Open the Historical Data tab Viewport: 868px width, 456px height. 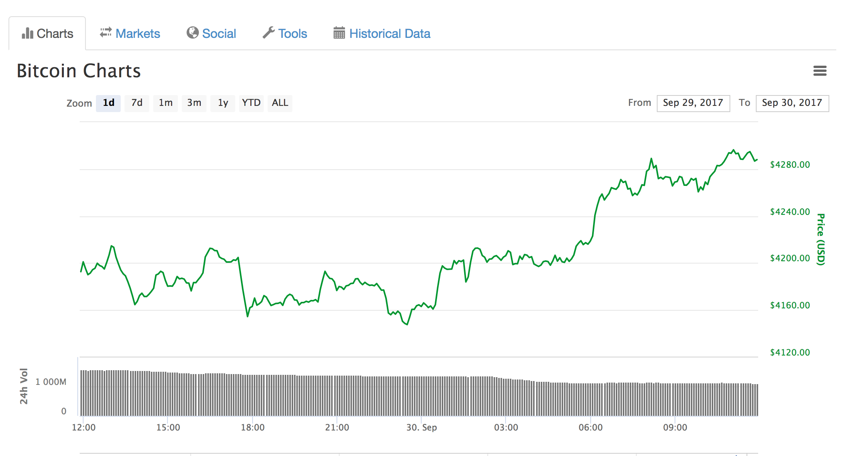click(x=390, y=34)
